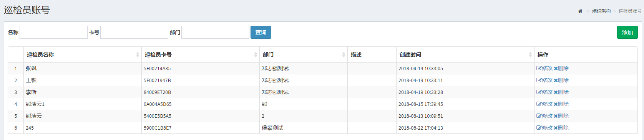Edit the 张飒 row with 修改

[544, 68]
